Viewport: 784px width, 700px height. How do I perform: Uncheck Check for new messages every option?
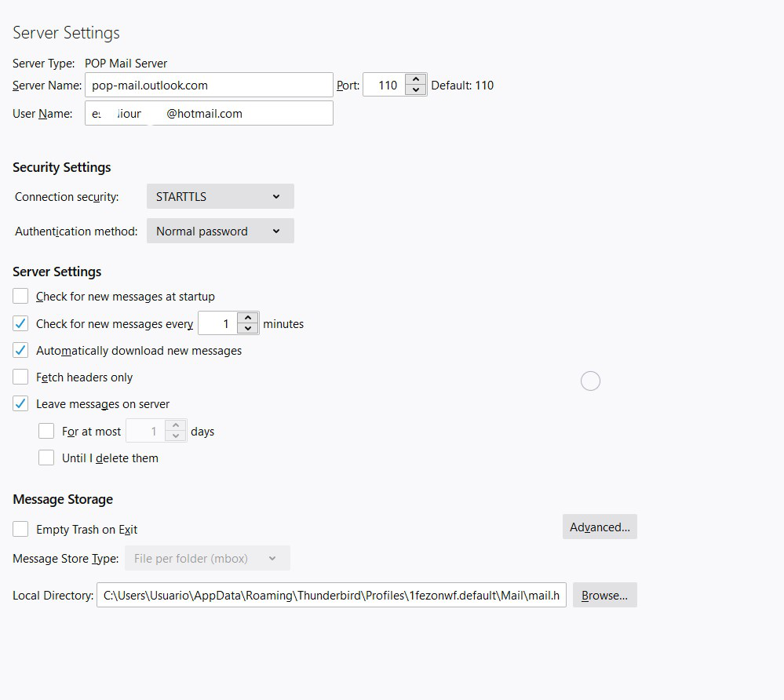point(21,323)
